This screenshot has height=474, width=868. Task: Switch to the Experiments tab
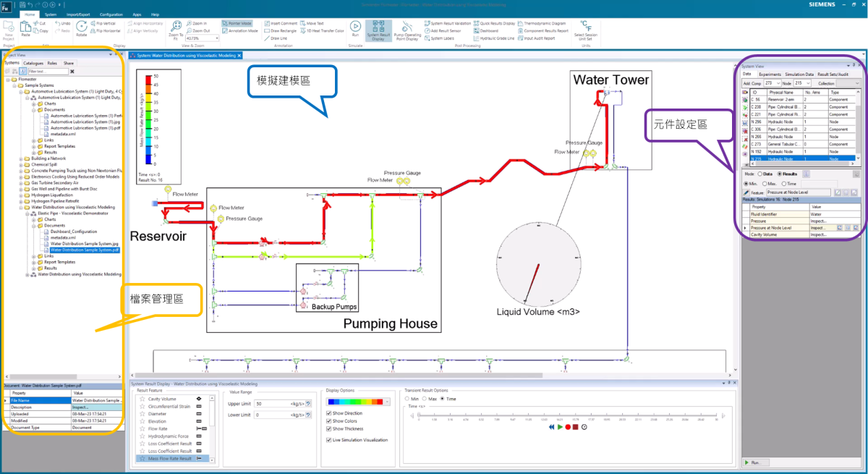click(x=770, y=74)
